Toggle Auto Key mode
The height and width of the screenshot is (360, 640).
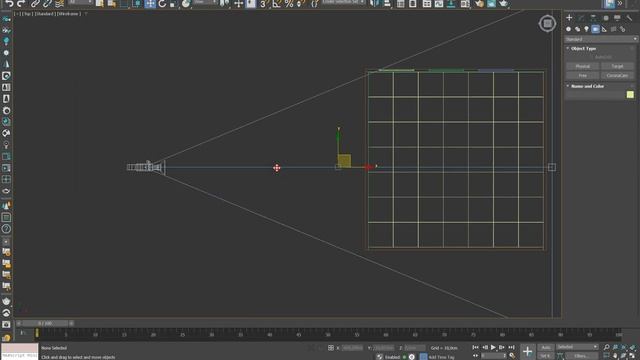[x=546, y=348]
